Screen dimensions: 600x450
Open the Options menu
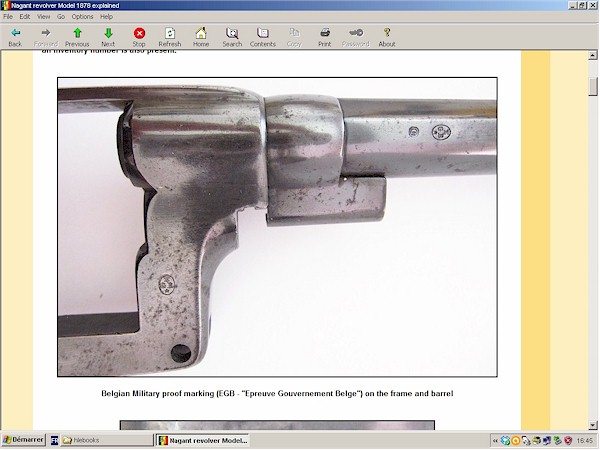[x=82, y=16]
